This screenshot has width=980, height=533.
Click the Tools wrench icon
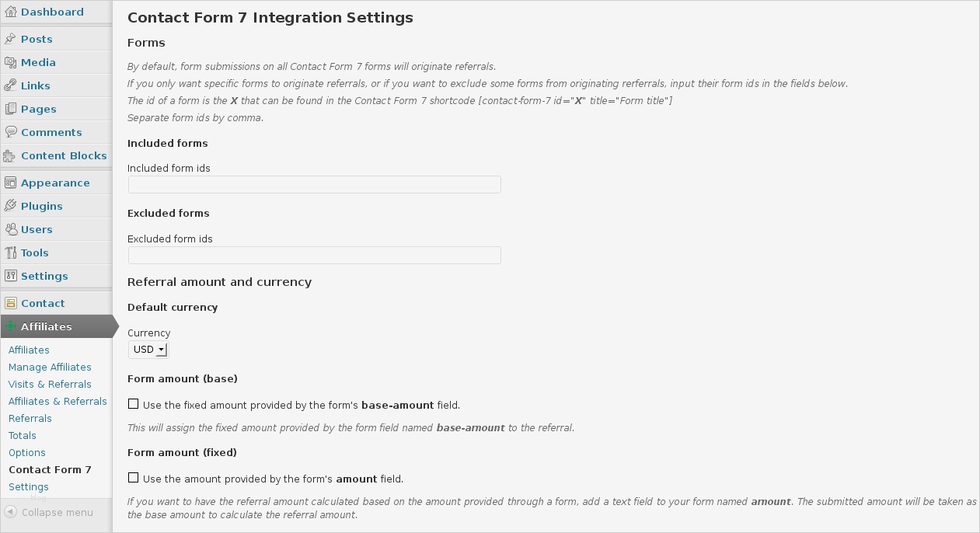(x=10, y=253)
